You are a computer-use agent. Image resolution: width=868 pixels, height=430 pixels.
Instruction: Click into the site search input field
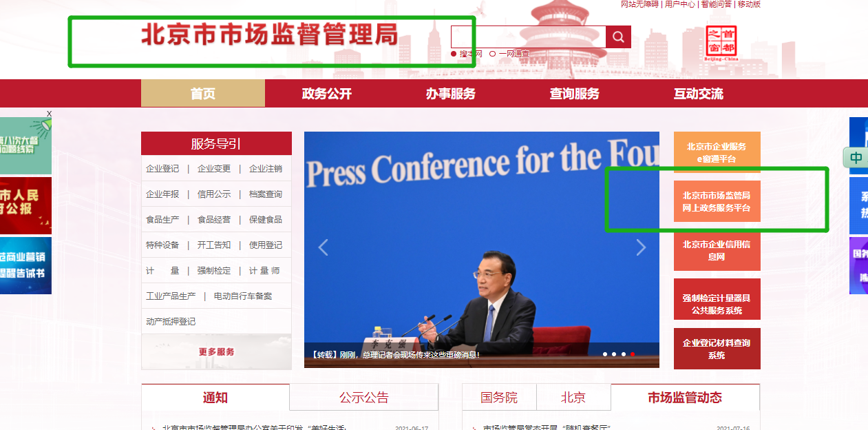[x=528, y=37]
